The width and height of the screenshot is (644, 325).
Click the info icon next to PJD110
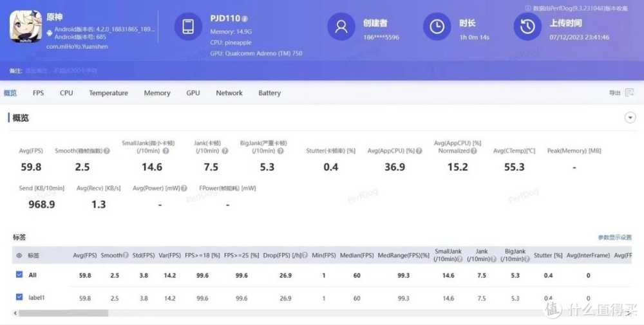[x=245, y=19]
